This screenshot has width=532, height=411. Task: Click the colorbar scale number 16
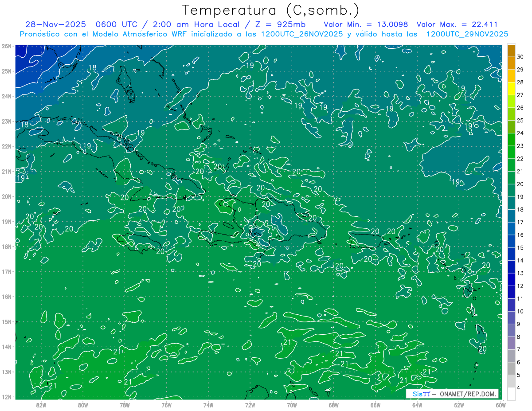point(520,235)
